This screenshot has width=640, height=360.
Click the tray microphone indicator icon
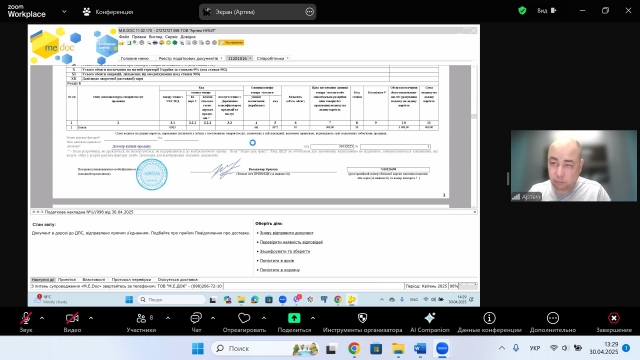tap(516, 348)
